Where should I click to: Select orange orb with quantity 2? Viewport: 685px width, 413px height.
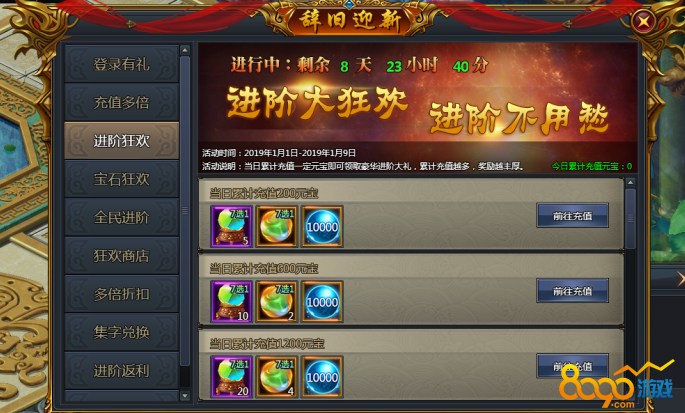point(277,302)
